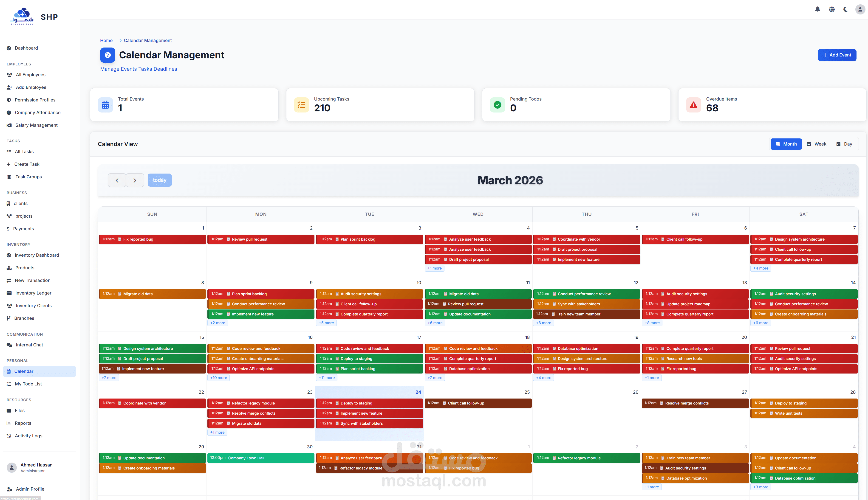Switch calendar to Week view
This screenshot has height=500, width=868.
click(817, 144)
